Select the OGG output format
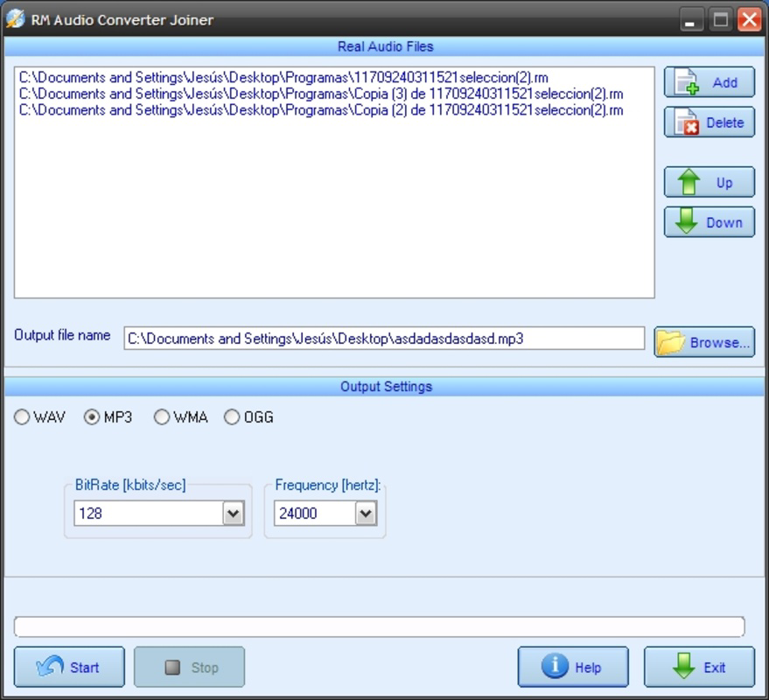Screen dimensions: 769x700 (248, 417)
